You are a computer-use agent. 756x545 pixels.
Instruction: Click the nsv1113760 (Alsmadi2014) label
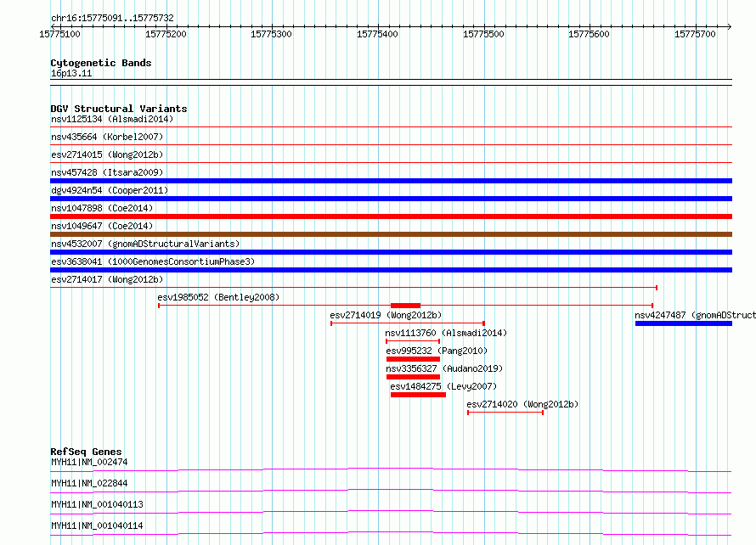446,333
